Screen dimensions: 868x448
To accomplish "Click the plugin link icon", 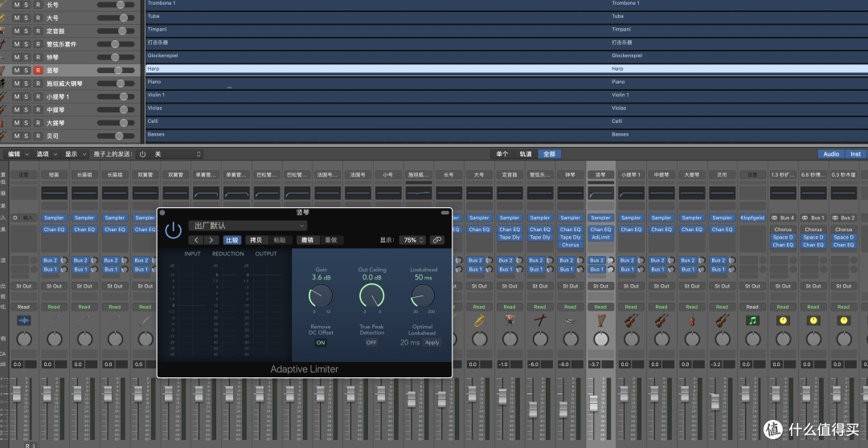I will (x=437, y=240).
